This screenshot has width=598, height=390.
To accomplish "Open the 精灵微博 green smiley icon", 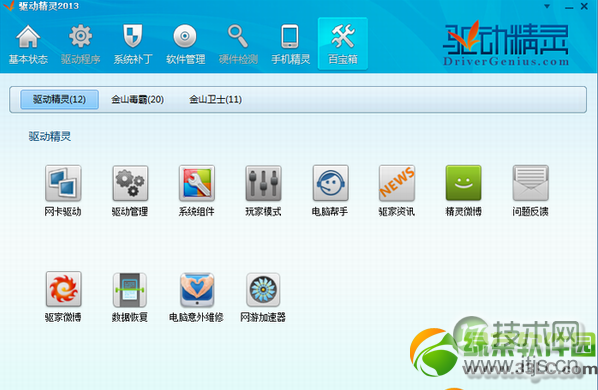I will (x=463, y=183).
